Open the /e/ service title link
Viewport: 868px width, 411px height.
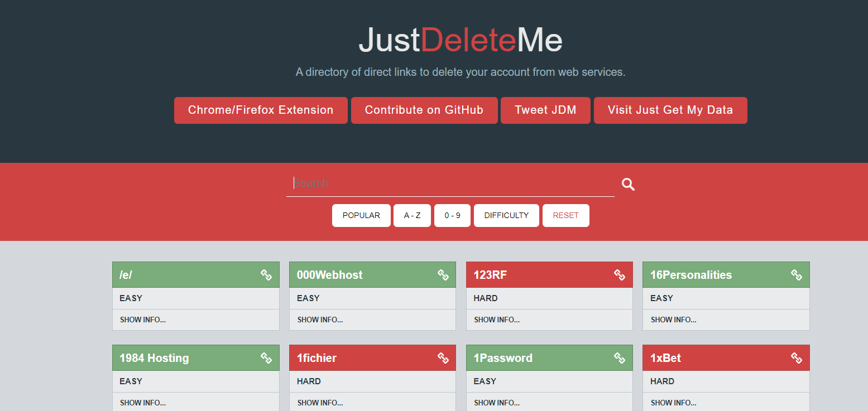(x=126, y=275)
